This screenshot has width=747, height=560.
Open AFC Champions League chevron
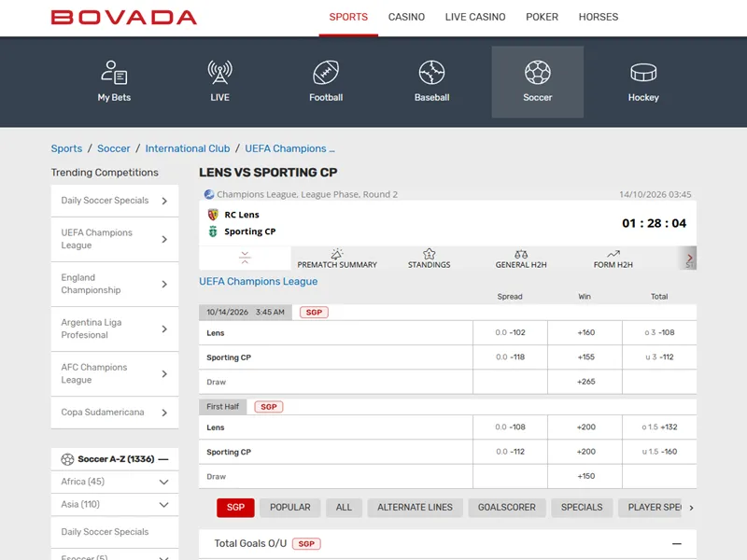click(x=164, y=374)
